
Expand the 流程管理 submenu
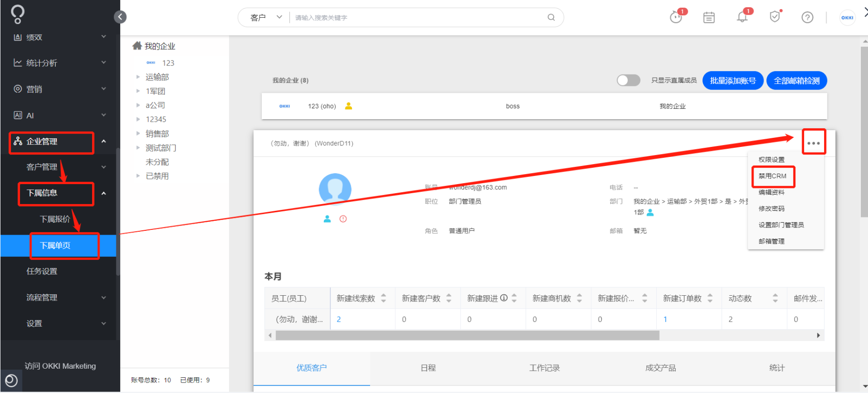coord(103,298)
